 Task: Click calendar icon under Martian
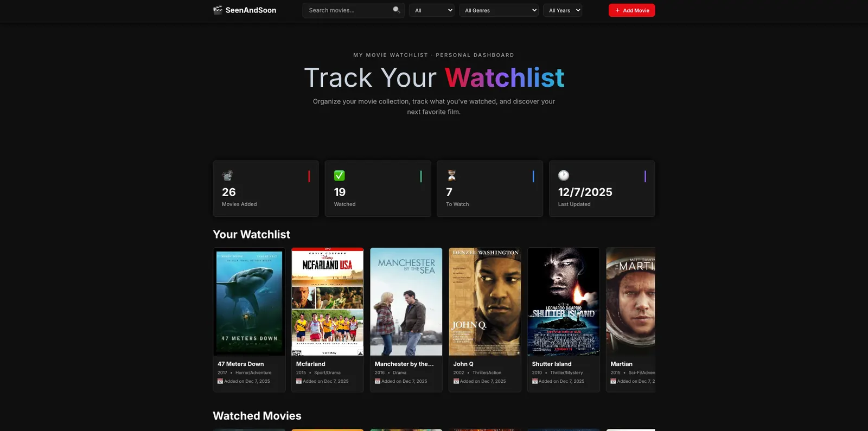(x=613, y=381)
